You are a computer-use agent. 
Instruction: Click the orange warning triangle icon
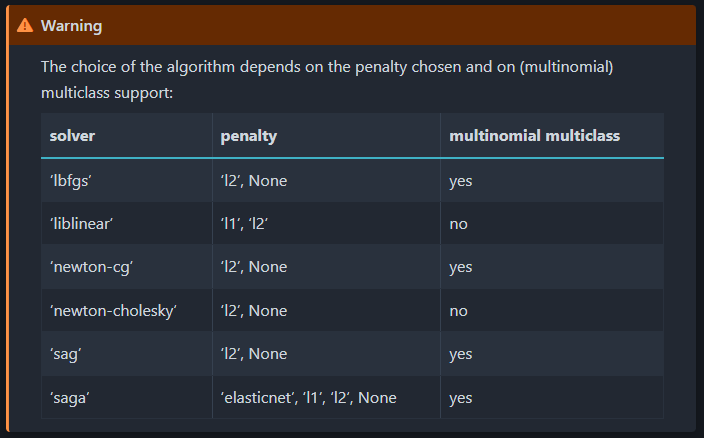(x=25, y=26)
